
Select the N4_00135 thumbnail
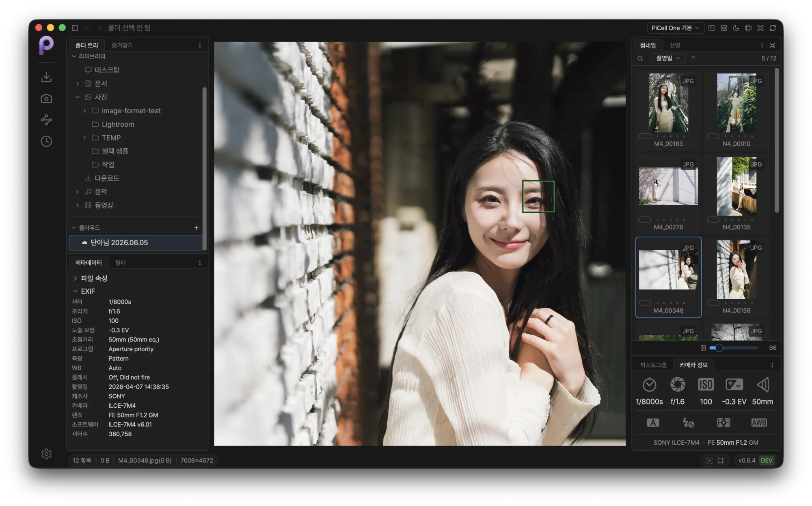[x=736, y=194]
